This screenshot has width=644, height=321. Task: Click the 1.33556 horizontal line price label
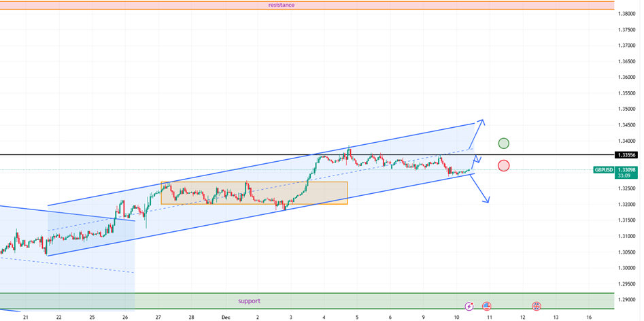click(626, 155)
